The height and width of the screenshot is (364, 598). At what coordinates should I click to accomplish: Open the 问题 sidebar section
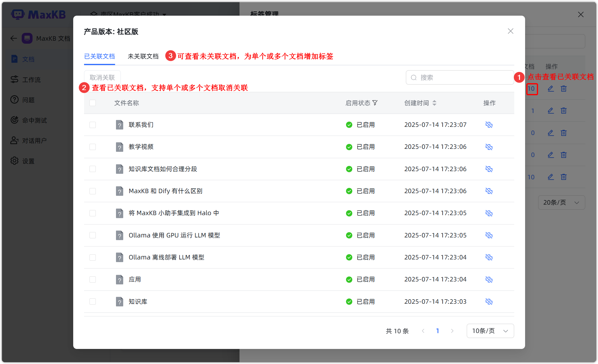(29, 100)
